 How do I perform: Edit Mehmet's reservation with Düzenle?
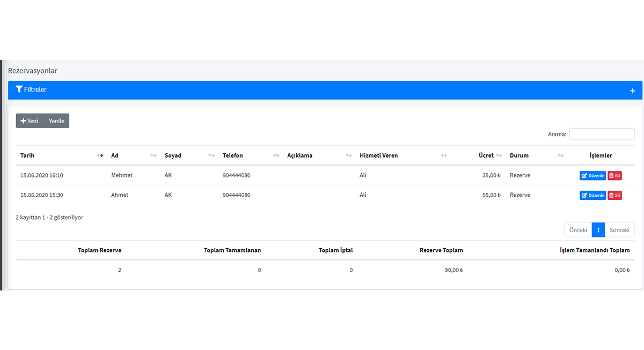click(592, 176)
